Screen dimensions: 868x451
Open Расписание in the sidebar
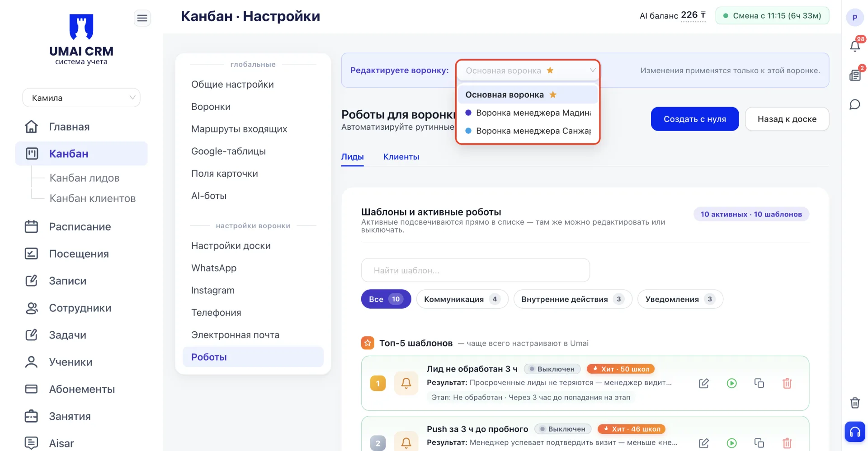click(81, 226)
